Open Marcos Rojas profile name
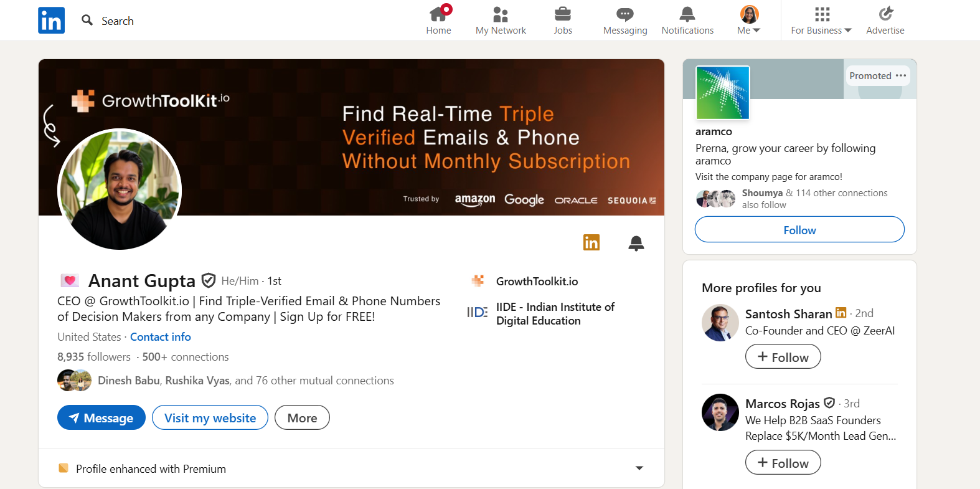This screenshot has height=489, width=980. tap(782, 404)
